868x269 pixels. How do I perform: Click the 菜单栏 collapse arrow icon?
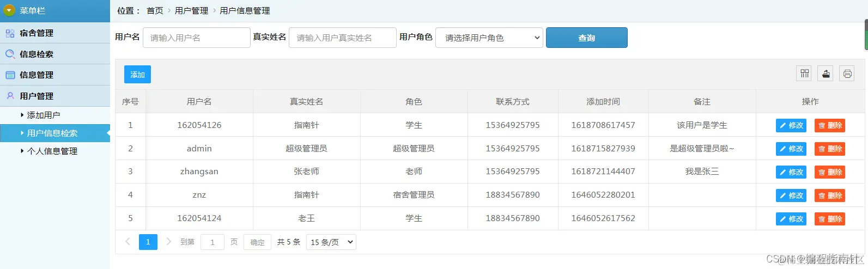click(9, 10)
